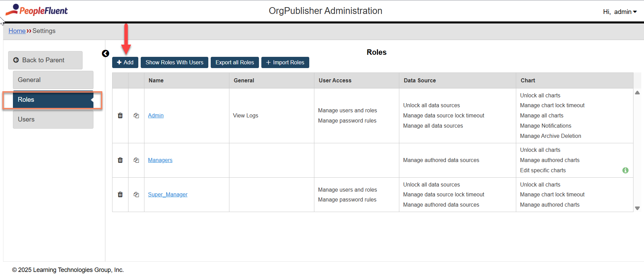This screenshot has width=644, height=275.
Task: Open the Users settings section
Action: coord(53,119)
